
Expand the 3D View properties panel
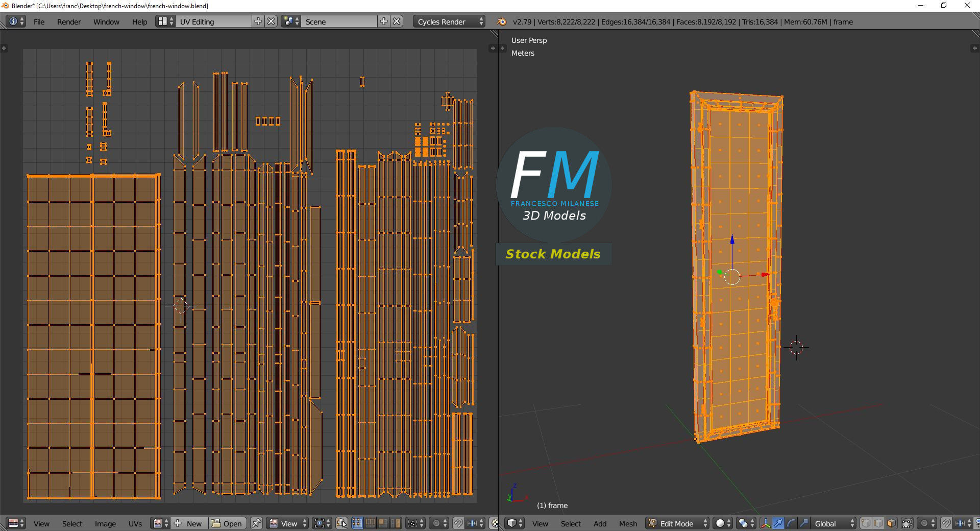pyautogui.click(x=975, y=48)
